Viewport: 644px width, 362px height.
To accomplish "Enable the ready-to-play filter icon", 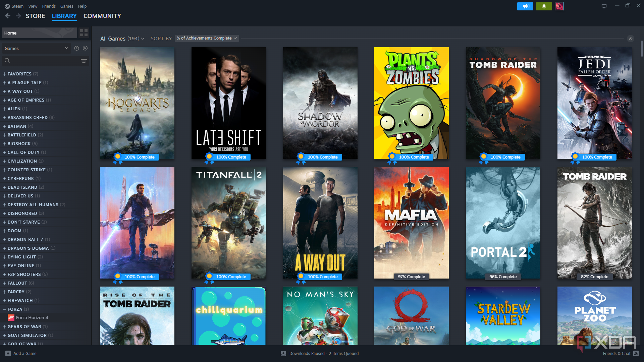I will (85, 48).
